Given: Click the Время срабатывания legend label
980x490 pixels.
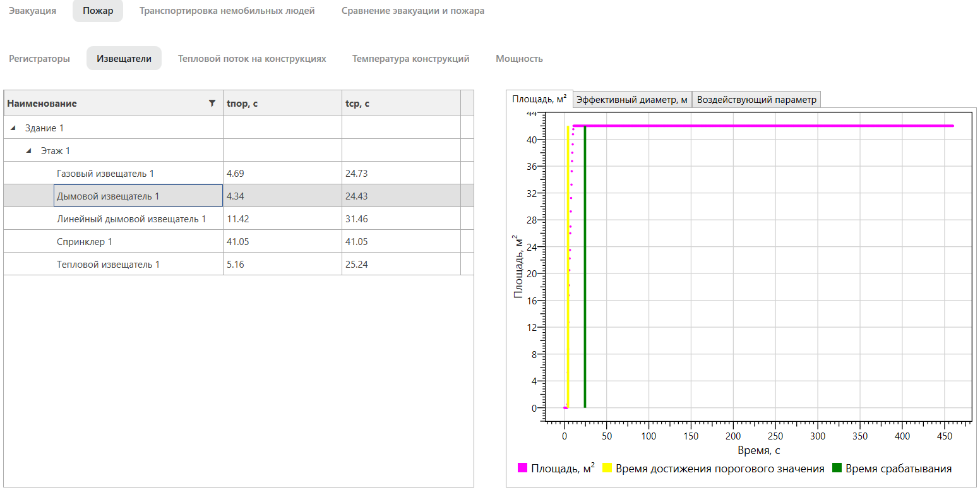Looking at the screenshot, I should coord(898,469).
